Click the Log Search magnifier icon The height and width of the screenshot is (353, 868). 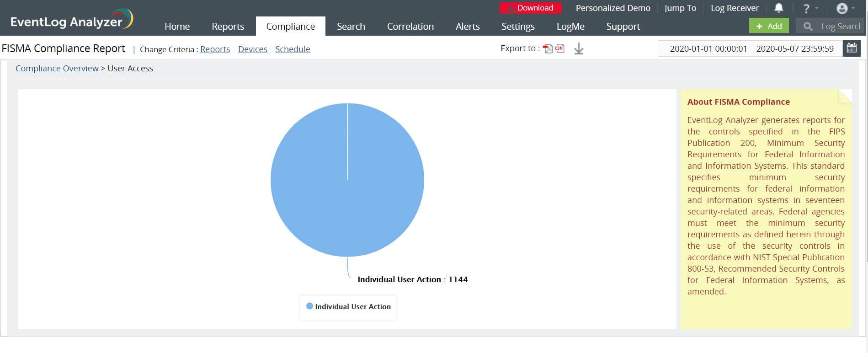808,27
